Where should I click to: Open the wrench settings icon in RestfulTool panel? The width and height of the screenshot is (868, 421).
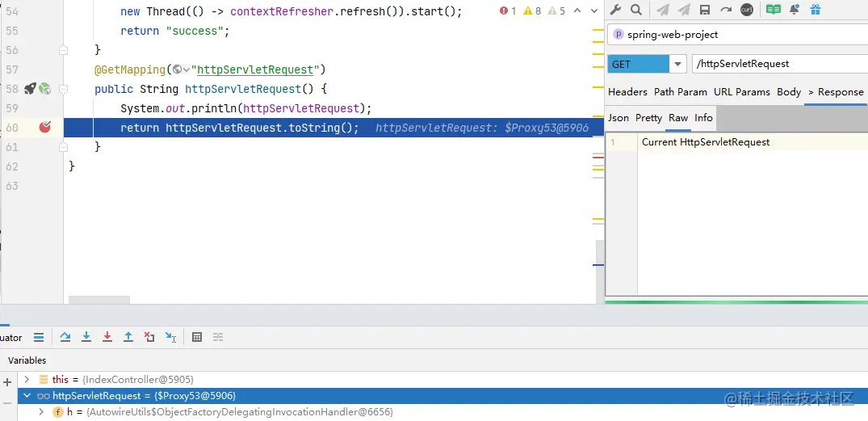[615, 10]
